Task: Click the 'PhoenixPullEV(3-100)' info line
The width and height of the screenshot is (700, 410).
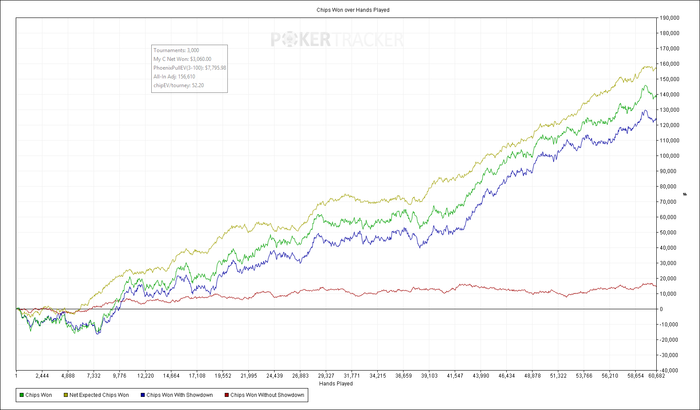Action: [x=190, y=68]
